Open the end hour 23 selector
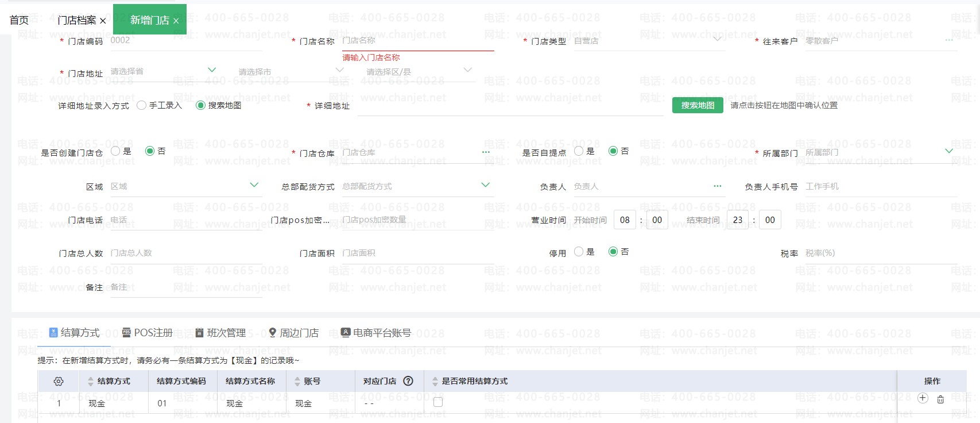The image size is (980, 423). (x=738, y=220)
